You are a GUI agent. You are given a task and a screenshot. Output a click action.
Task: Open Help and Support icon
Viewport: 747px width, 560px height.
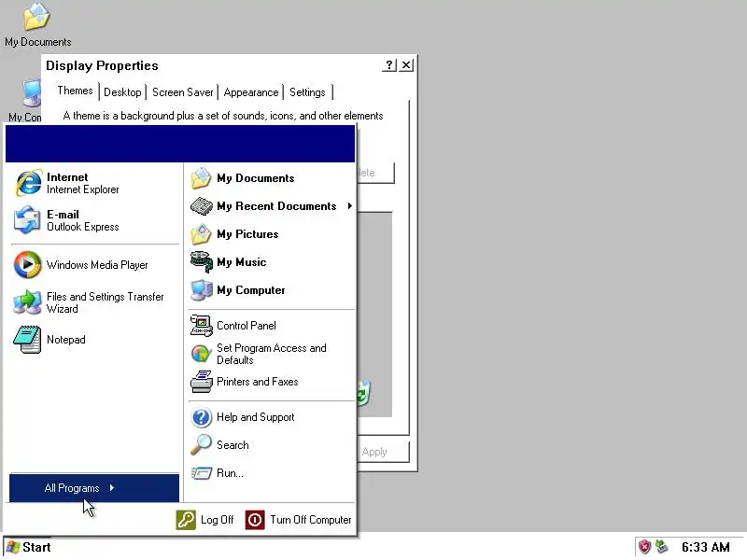click(201, 417)
